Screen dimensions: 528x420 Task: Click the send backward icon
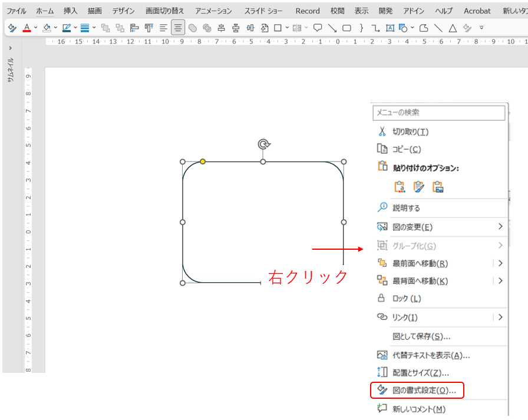[120, 28]
